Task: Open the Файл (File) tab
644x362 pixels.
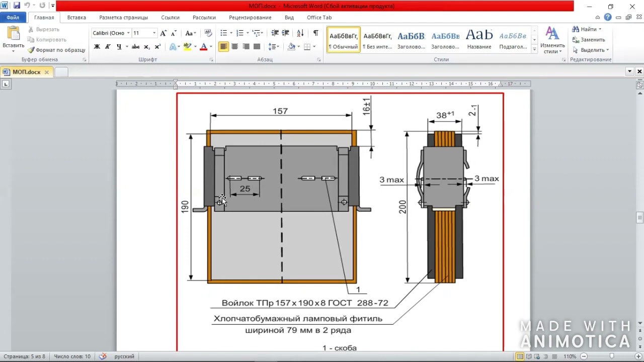Action: 13,17
